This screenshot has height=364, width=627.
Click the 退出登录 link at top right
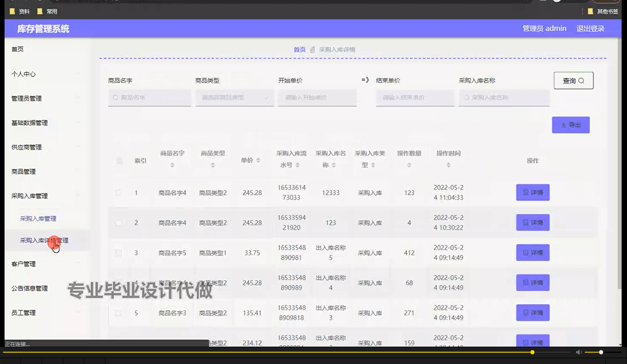coord(590,28)
